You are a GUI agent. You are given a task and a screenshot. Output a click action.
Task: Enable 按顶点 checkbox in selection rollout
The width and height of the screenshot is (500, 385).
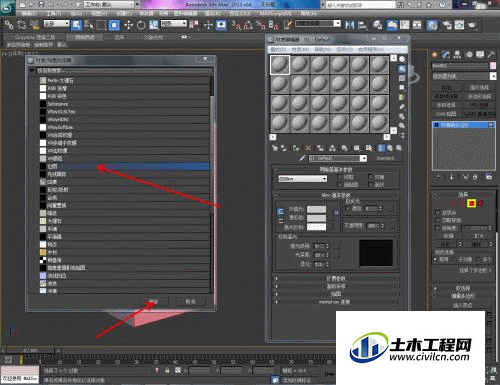(x=445, y=212)
